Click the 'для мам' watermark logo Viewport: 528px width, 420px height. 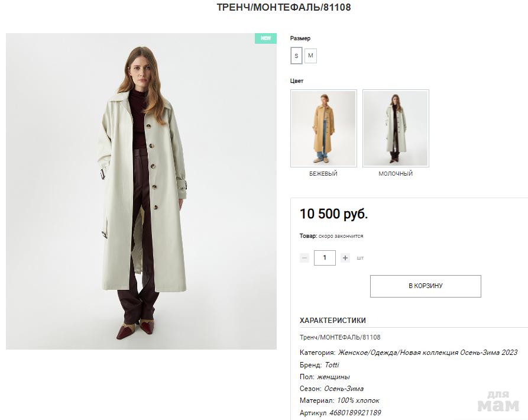click(x=498, y=402)
